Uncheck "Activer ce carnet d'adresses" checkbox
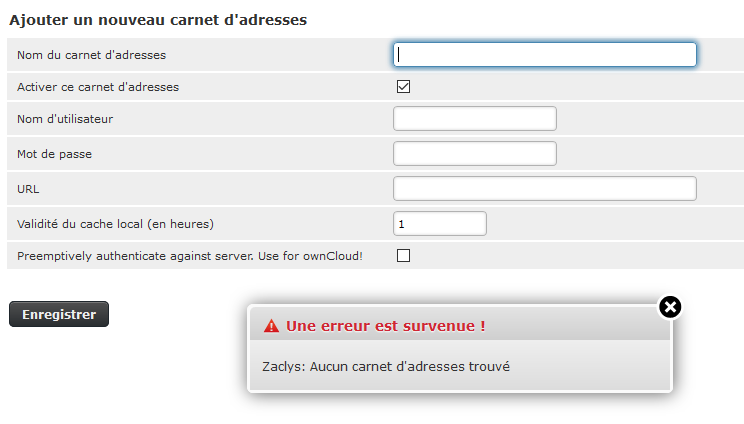Screen dimensions: 744x424 pos(404,87)
